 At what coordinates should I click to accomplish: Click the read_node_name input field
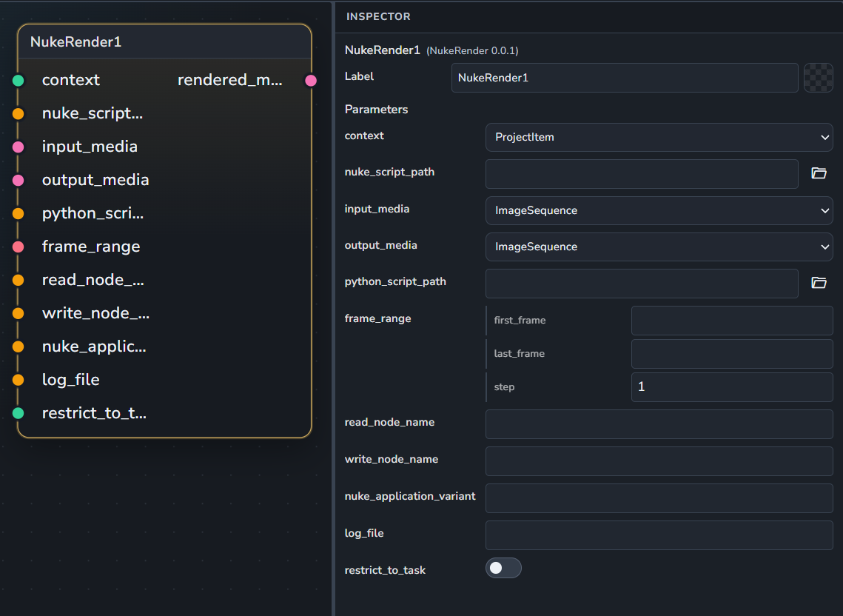click(659, 424)
